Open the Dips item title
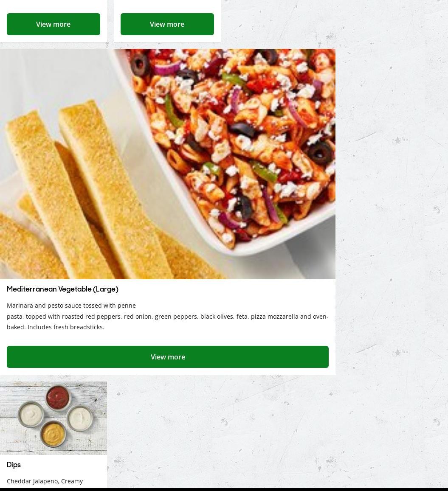The width and height of the screenshot is (448, 491). coord(14,465)
